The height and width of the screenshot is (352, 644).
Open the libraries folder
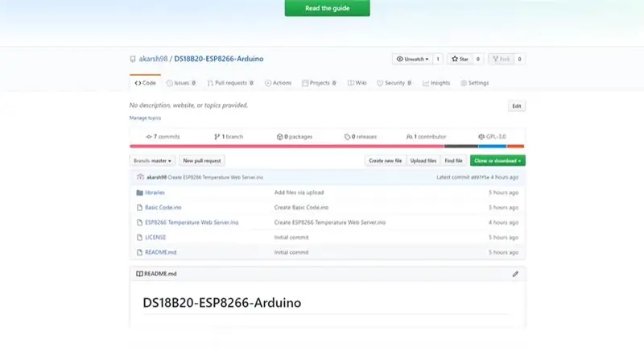coord(155,193)
